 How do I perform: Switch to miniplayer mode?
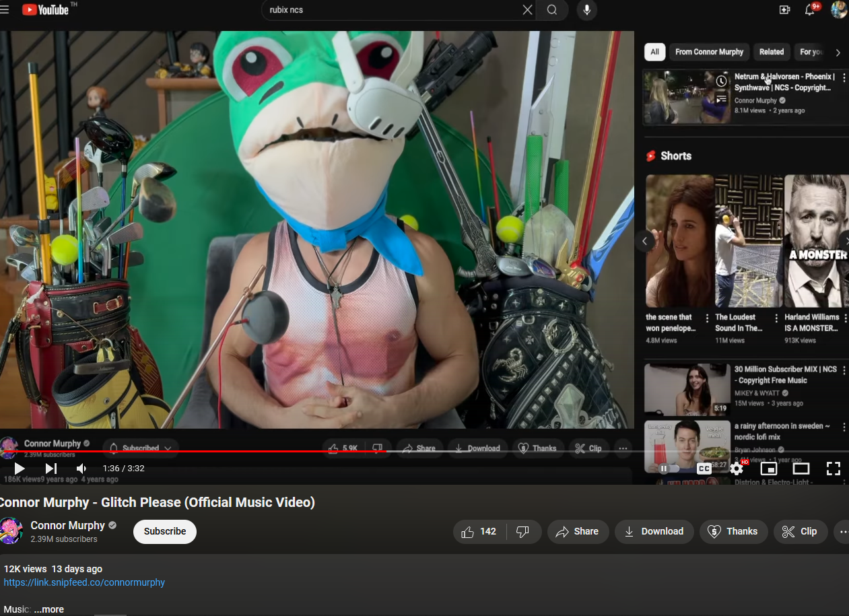point(768,468)
